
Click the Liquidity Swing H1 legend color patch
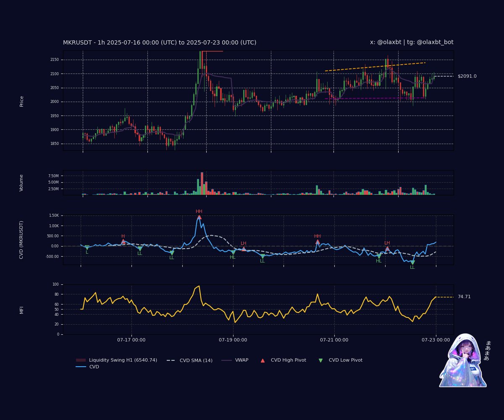point(81,360)
